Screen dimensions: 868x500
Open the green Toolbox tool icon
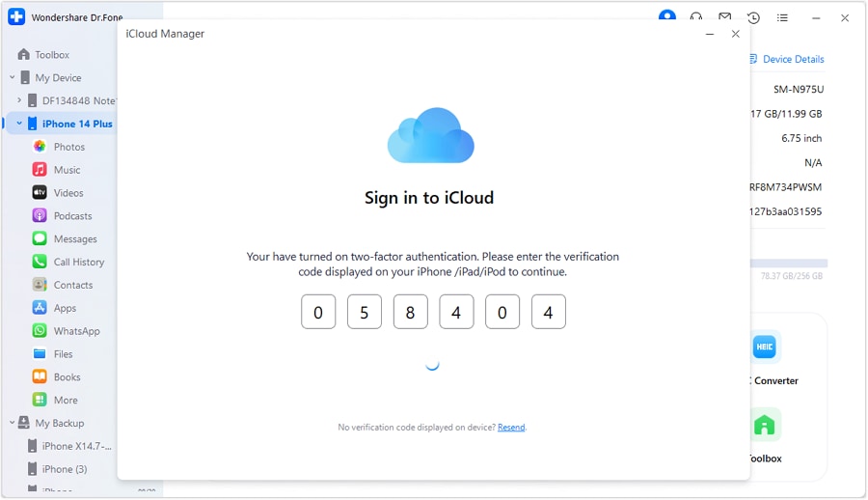tap(765, 425)
